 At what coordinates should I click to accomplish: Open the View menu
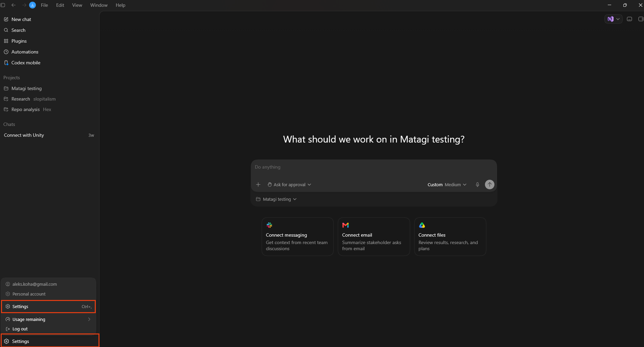click(77, 5)
